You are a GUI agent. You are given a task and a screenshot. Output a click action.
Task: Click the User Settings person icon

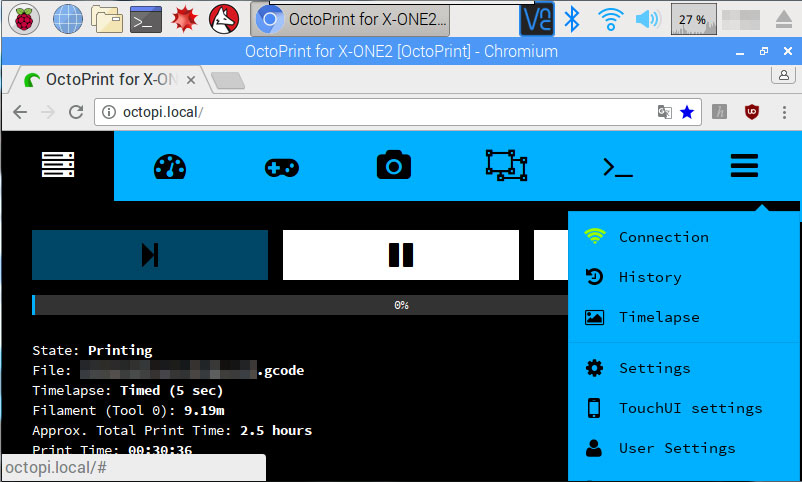coord(594,448)
